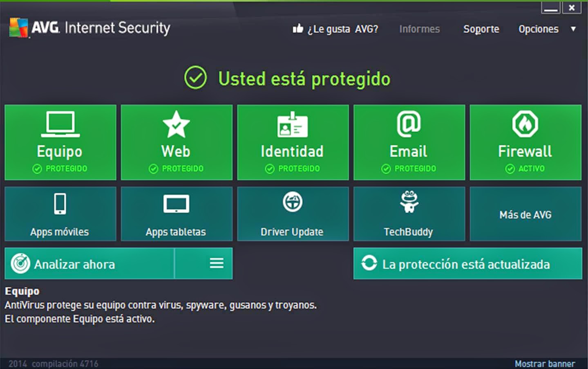This screenshot has height=369, width=588.
Task: Click the radar scan icon beside Analizar ahora
Action: (x=20, y=263)
